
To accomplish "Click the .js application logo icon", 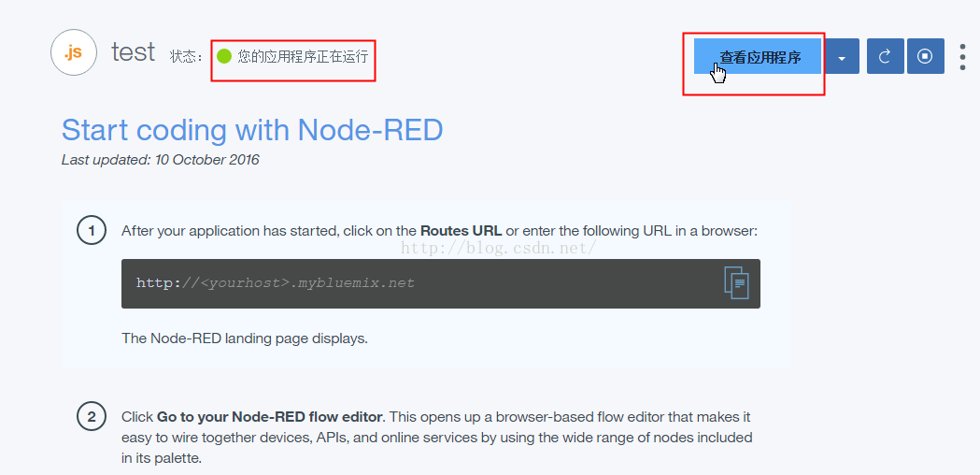I will click(x=74, y=52).
